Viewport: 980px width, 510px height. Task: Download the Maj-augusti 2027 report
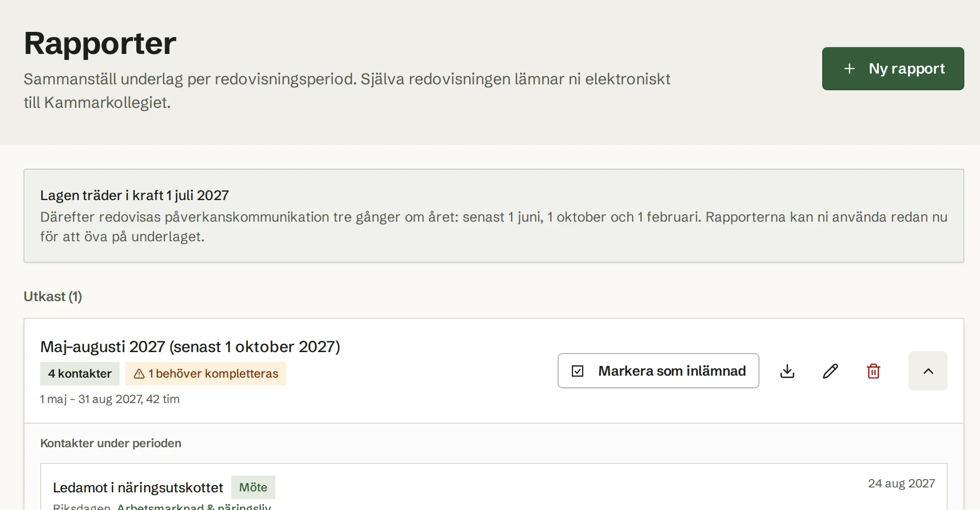pos(787,371)
